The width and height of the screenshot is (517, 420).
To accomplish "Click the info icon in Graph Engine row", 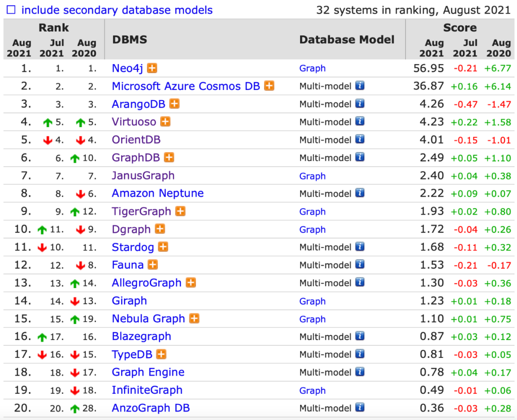I will [360, 372].
